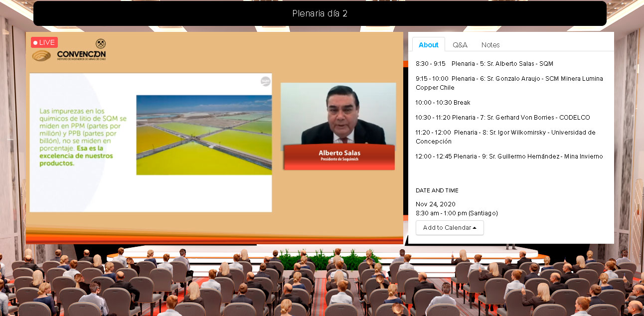This screenshot has height=316, width=644.
Task: Click the crossed hammers mining emblem
Action: click(x=101, y=44)
